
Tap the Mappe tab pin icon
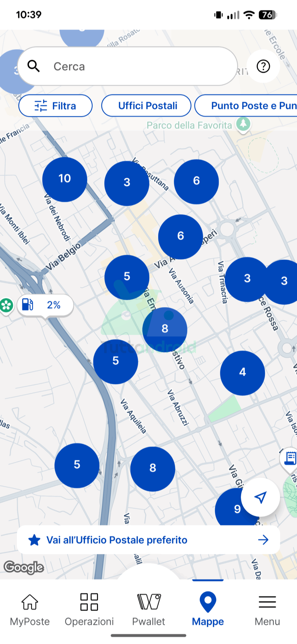click(x=208, y=602)
